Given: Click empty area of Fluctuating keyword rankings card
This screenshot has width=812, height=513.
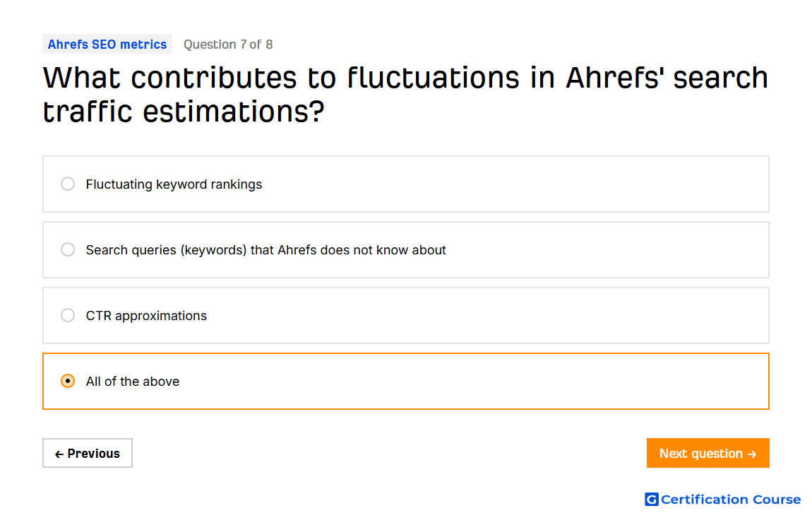Looking at the screenshot, I should tap(513, 184).
